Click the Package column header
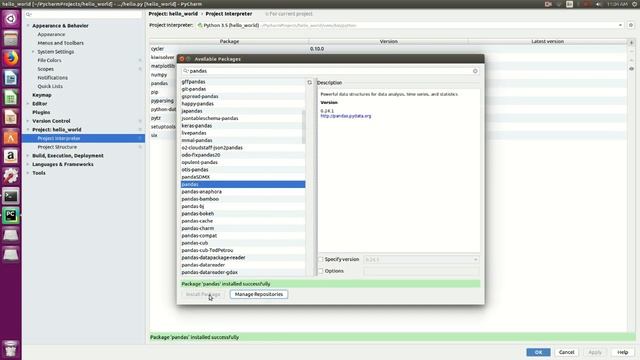This screenshot has width=640, height=360. (229, 42)
